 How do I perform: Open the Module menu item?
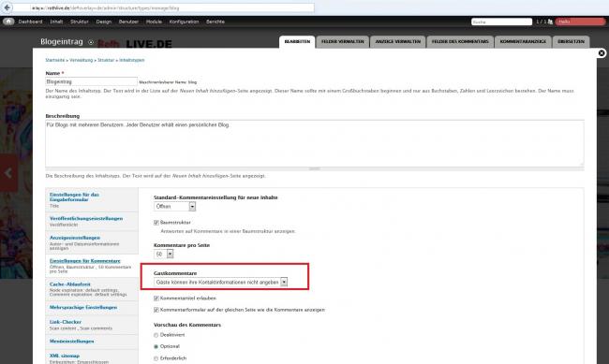pyautogui.click(x=154, y=22)
